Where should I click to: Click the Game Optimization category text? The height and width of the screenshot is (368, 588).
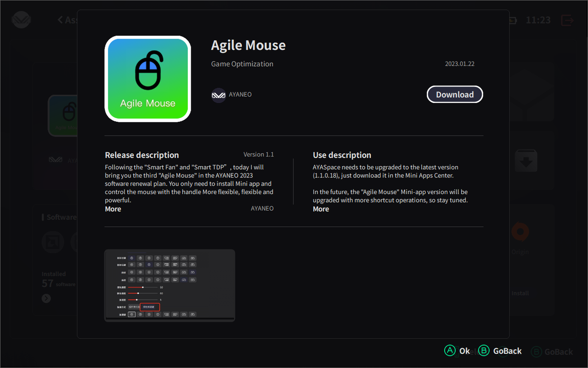(242, 64)
